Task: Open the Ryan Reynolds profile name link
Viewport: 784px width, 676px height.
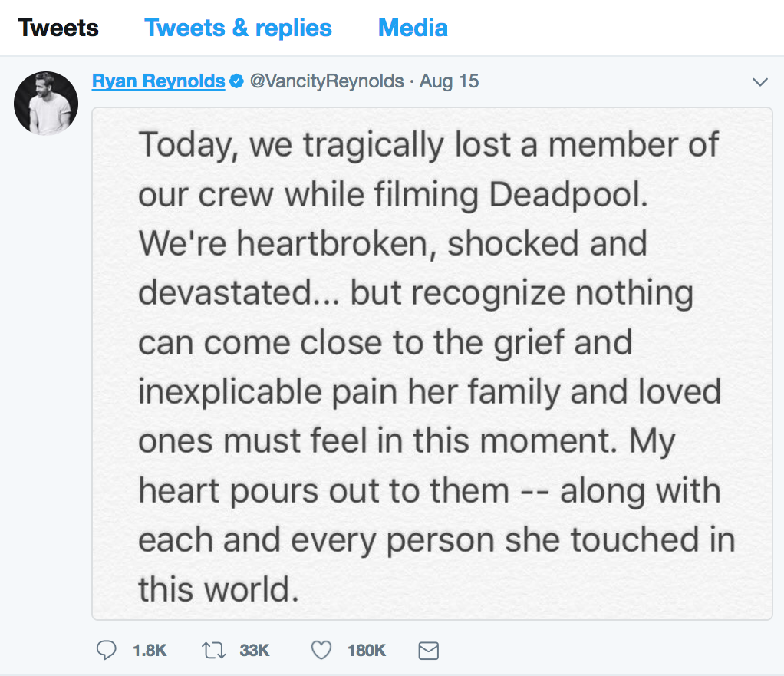Action: tap(158, 81)
